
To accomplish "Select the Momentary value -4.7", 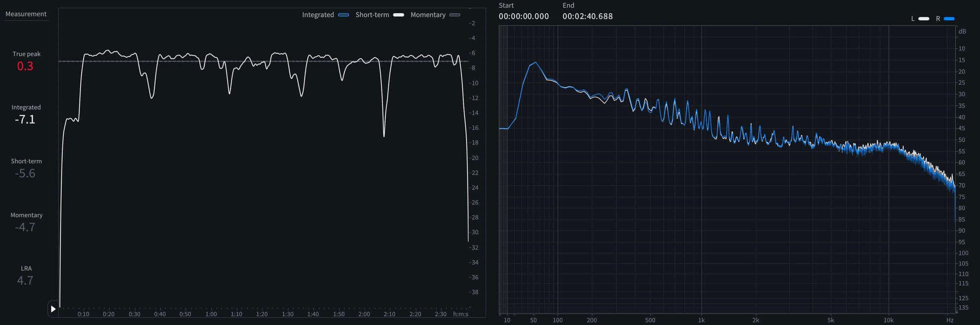I will [25, 227].
